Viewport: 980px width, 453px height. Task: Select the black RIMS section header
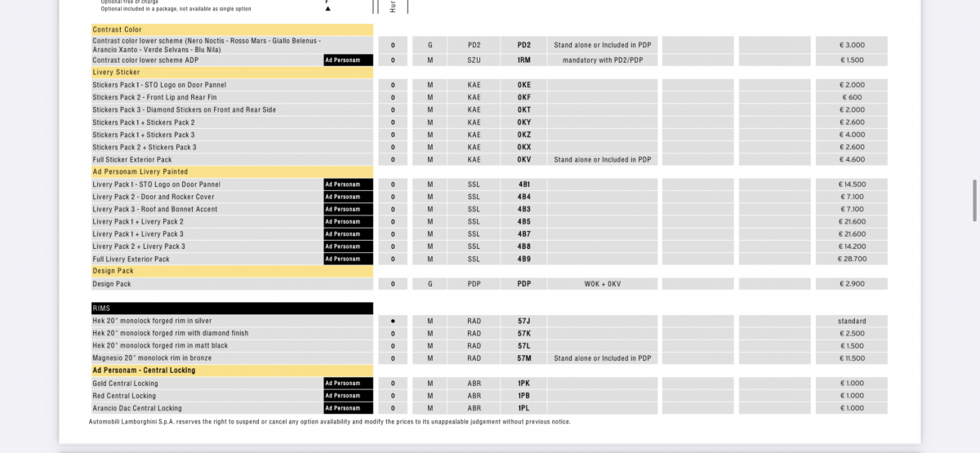click(232, 309)
